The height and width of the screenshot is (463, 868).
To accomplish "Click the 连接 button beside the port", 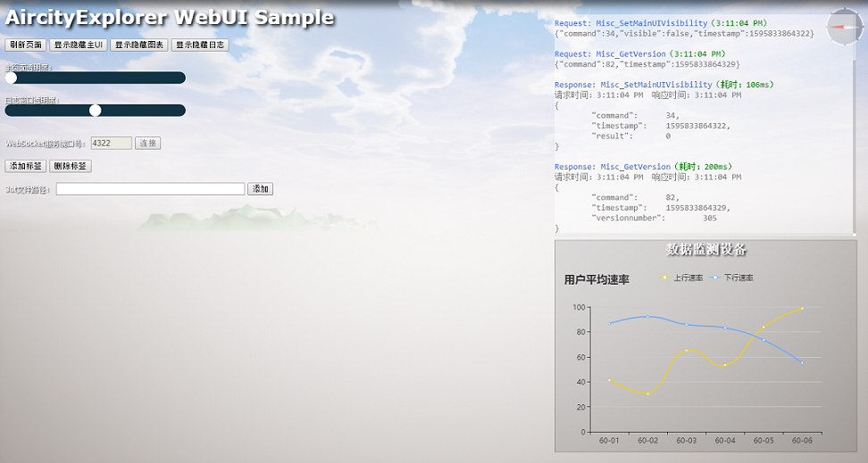I will click(x=148, y=144).
